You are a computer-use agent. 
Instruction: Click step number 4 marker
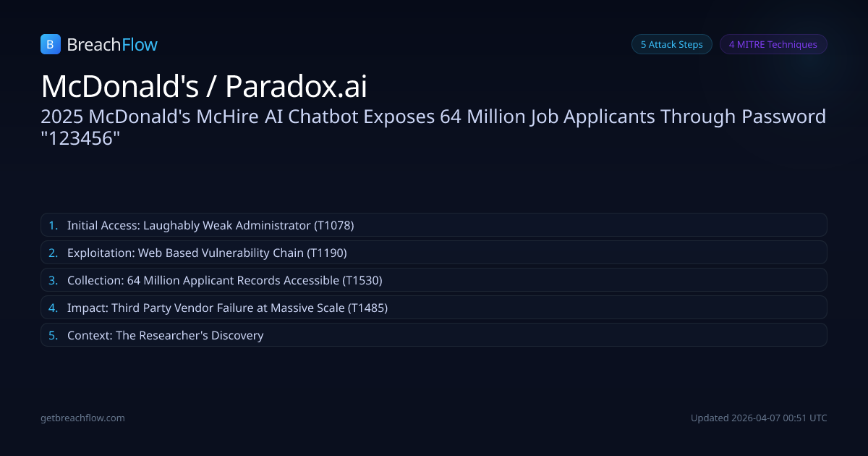coord(53,308)
